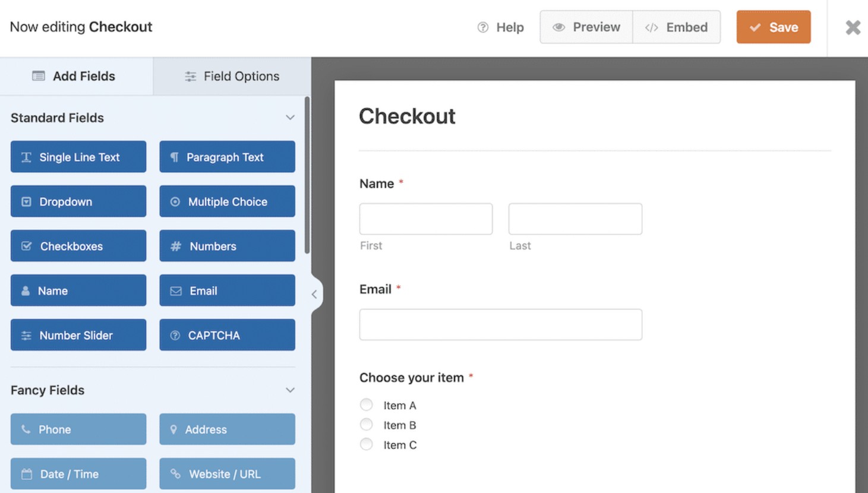This screenshot has width=868, height=493.
Task: Insert a Paragraph Text field
Action: pyautogui.click(x=227, y=157)
